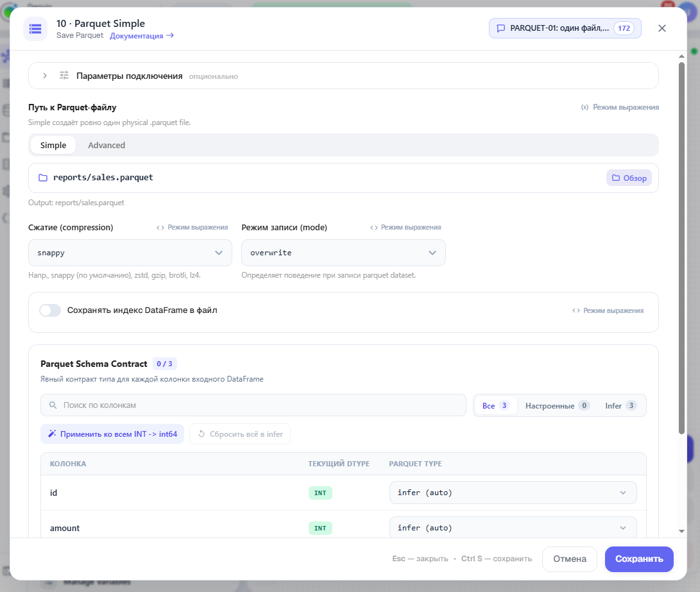This screenshot has width=700, height=592.
Task: Click the INT dtype badge for amount
Action: point(320,529)
